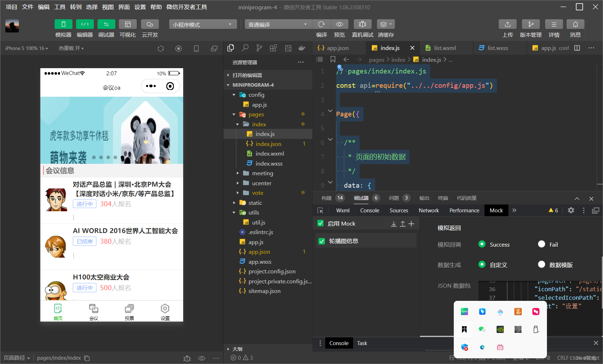
Task: Click the 页面路径 page path selector
Action: (16, 358)
